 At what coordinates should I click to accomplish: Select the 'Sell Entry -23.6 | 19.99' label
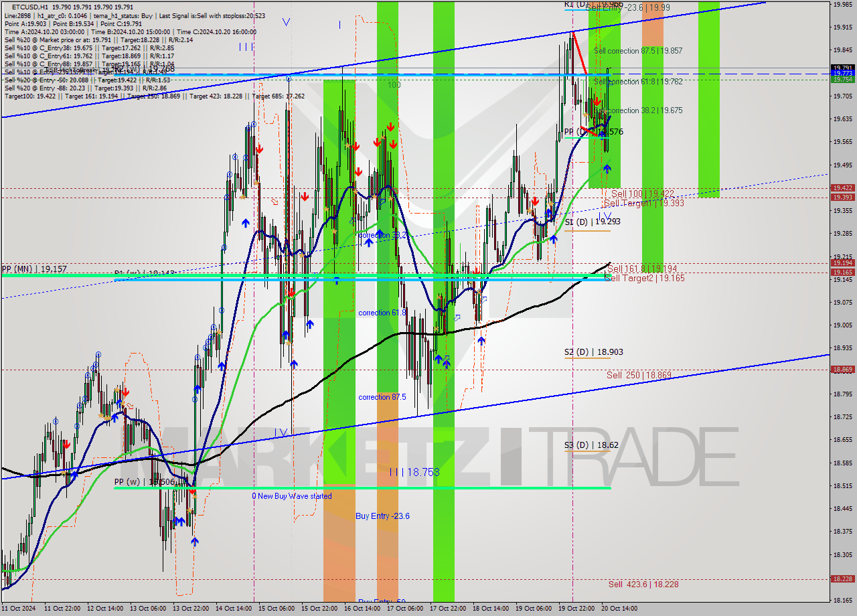pyautogui.click(x=627, y=7)
